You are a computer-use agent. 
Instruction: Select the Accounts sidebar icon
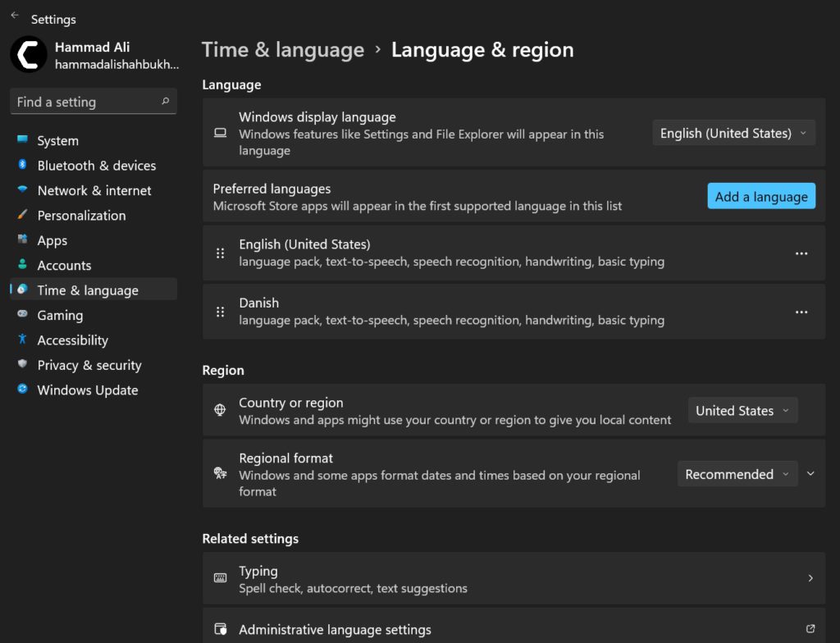(x=22, y=265)
